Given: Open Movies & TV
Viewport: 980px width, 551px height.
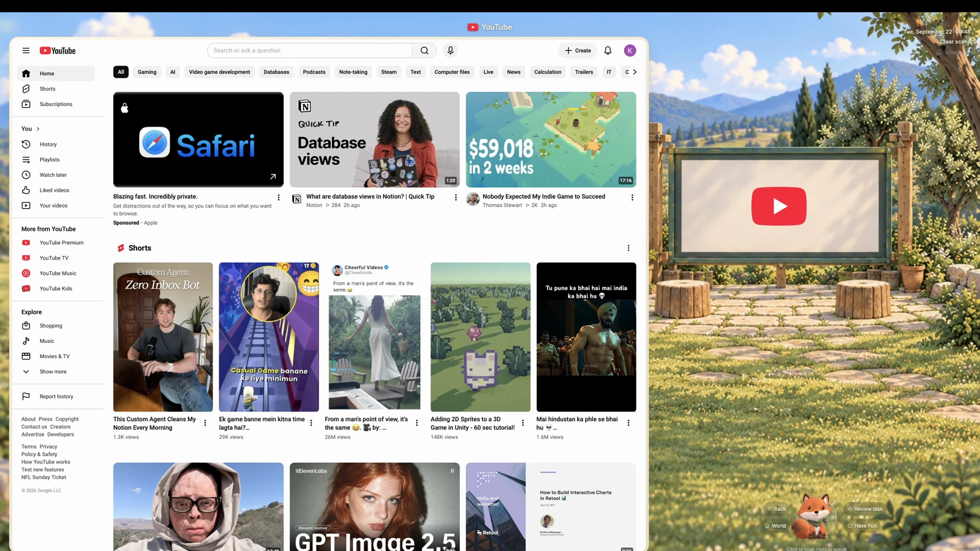Looking at the screenshot, I should pyautogui.click(x=56, y=356).
